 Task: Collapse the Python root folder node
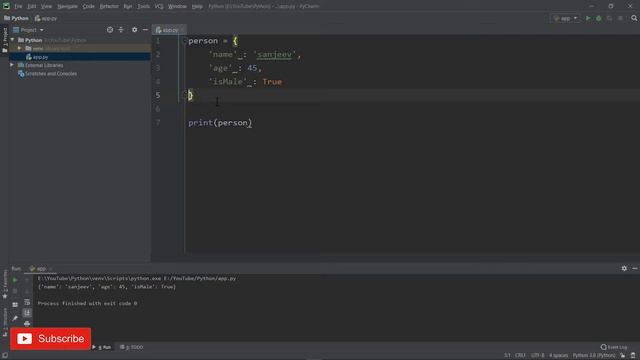pyautogui.click(x=13, y=40)
